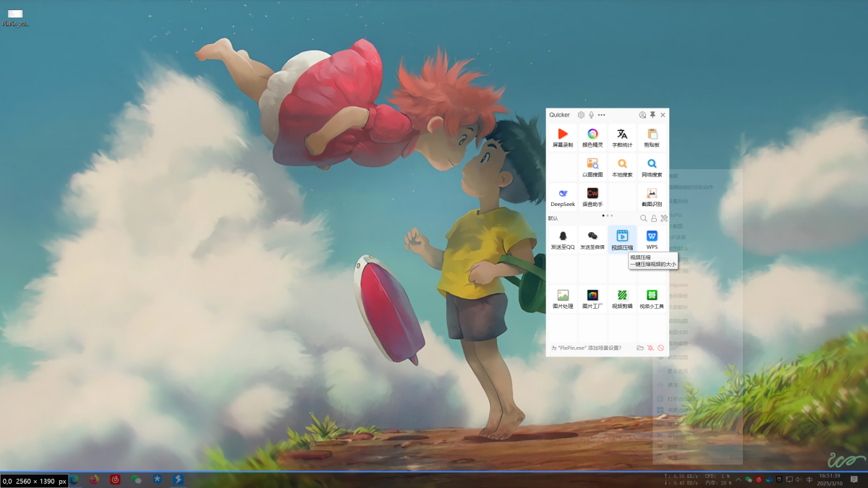Run the 截图识别 screenshot OCR action
Viewport: 868px width, 488px height.
coord(652,197)
